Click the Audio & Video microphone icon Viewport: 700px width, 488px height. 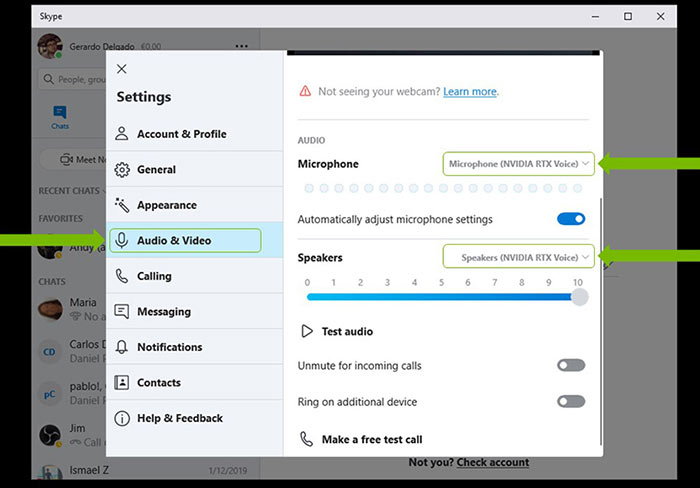(121, 240)
